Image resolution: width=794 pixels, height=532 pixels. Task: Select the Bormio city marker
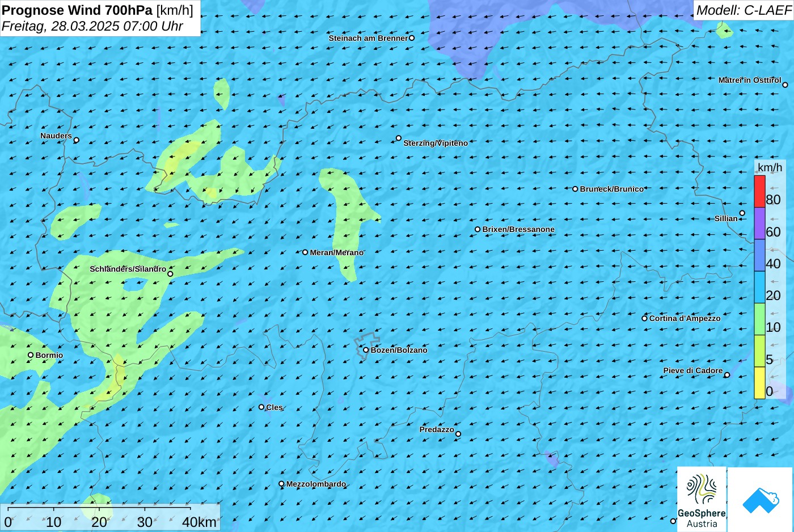[x=31, y=355]
